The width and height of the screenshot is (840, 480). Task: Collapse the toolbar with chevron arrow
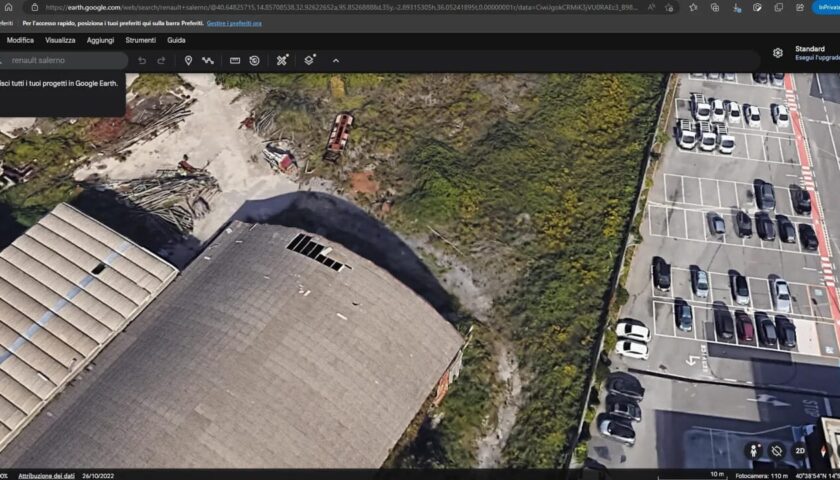335,60
